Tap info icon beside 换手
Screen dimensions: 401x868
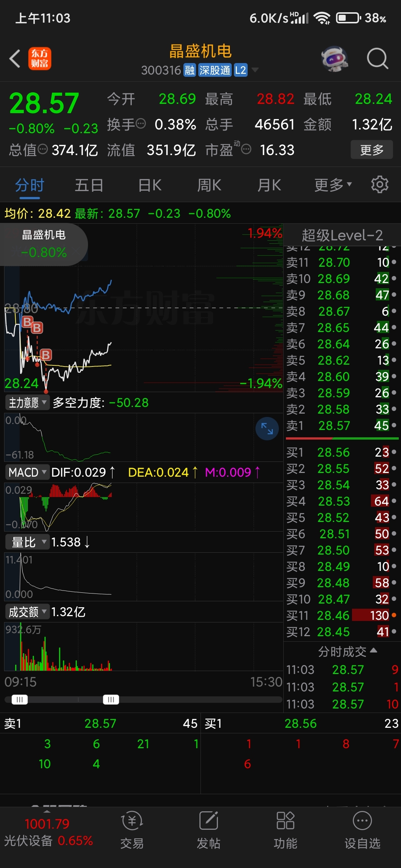click(x=141, y=124)
